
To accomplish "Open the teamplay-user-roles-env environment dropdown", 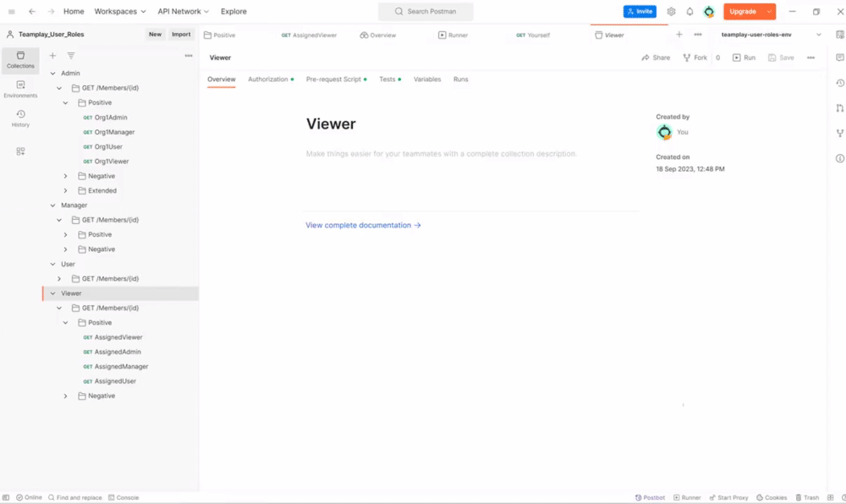I will 772,35.
